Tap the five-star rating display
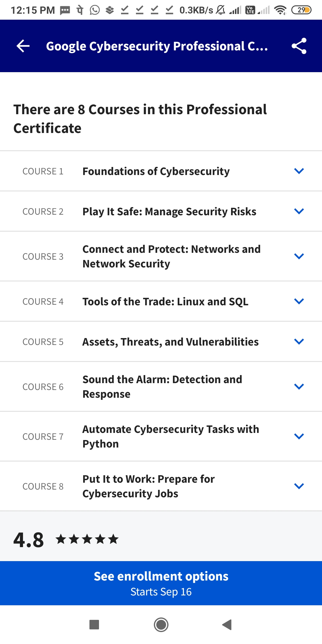Viewport: 322px width, 644px height. (87, 539)
